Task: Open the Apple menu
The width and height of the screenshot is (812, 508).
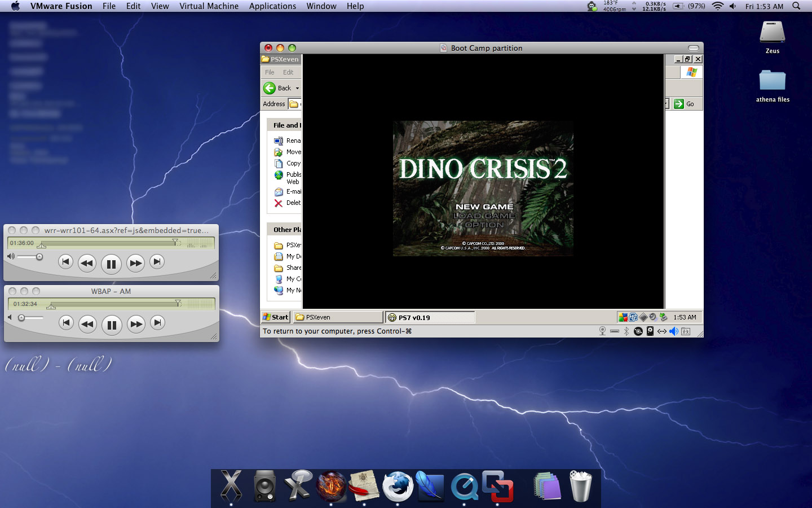Action: (x=15, y=6)
